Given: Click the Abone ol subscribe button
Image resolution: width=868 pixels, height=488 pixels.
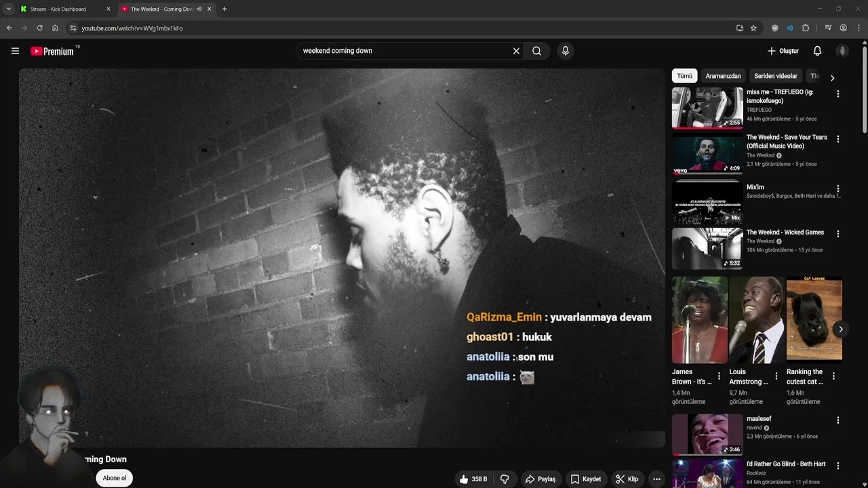Looking at the screenshot, I should [115, 478].
